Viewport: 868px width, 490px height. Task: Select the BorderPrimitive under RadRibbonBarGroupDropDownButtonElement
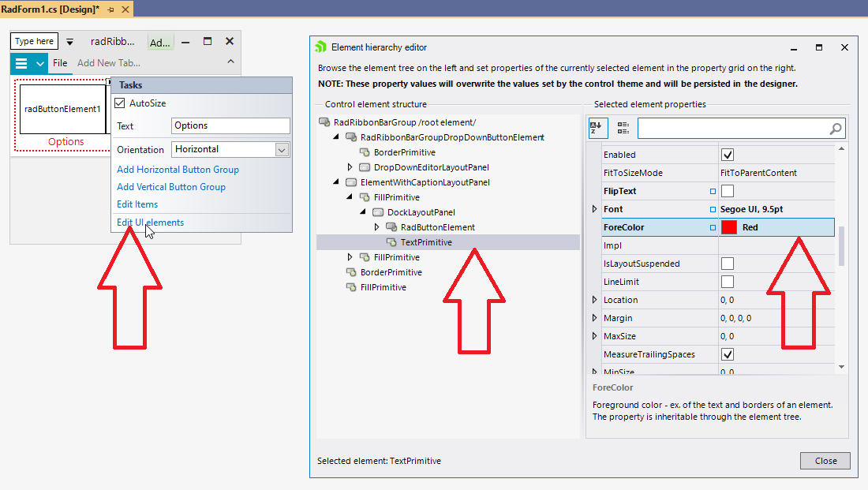(404, 152)
